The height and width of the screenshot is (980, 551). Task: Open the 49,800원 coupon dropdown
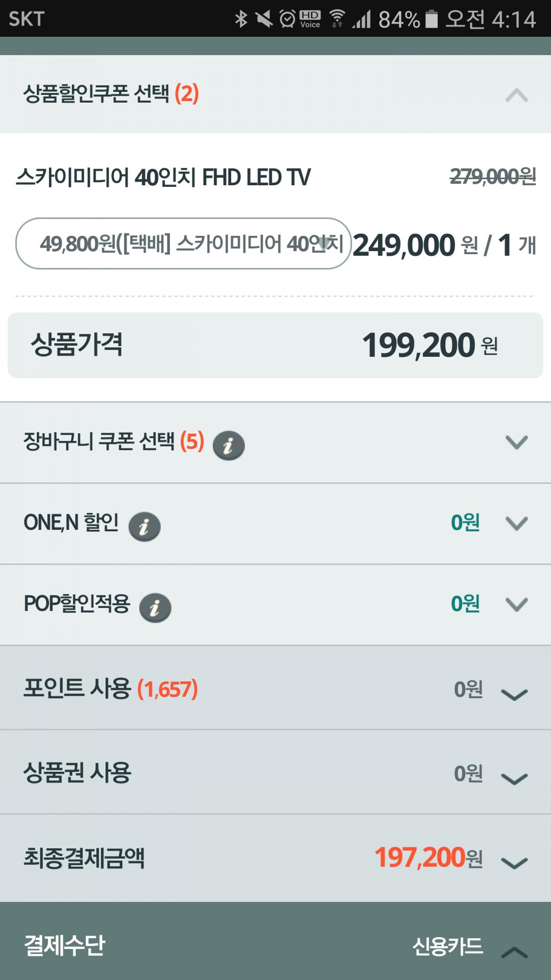(184, 243)
